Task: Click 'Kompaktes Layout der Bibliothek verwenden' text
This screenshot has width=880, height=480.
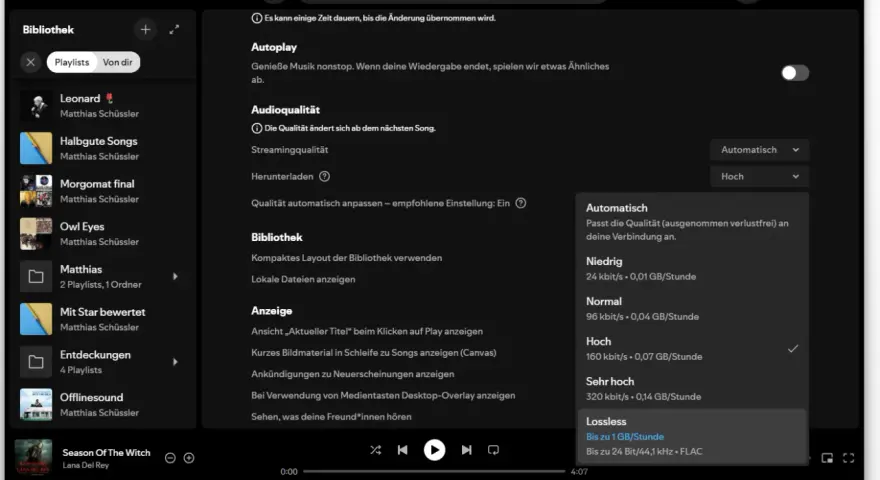Action: (347, 258)
